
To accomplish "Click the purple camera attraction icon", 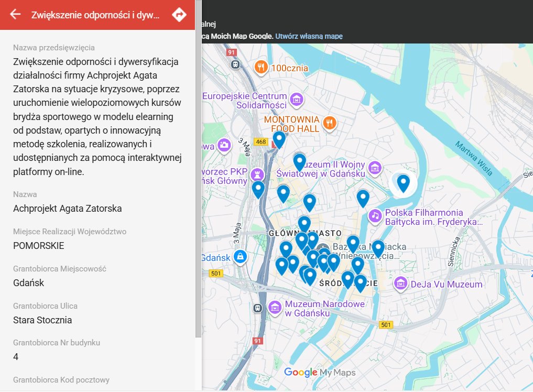I will (x=224, y=145).
